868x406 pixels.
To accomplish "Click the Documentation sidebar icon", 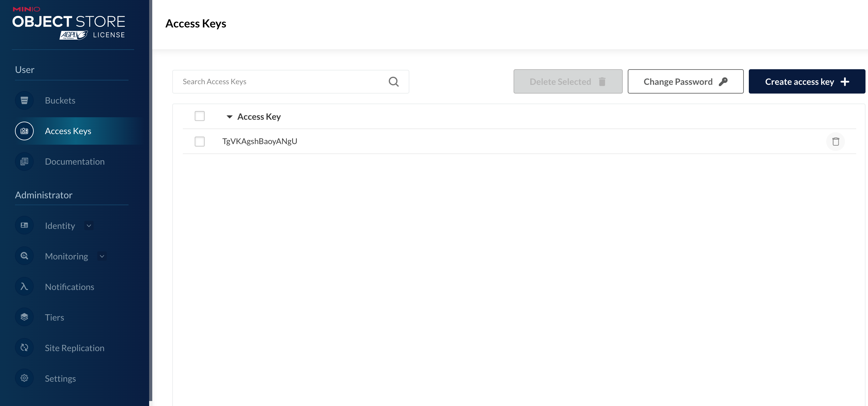I will click(24, 162).
